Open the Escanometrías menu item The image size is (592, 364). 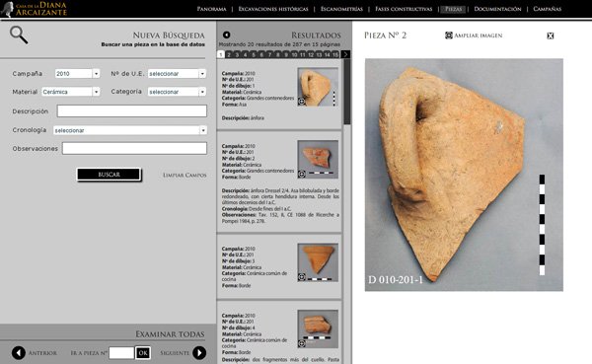click(341, 9)
